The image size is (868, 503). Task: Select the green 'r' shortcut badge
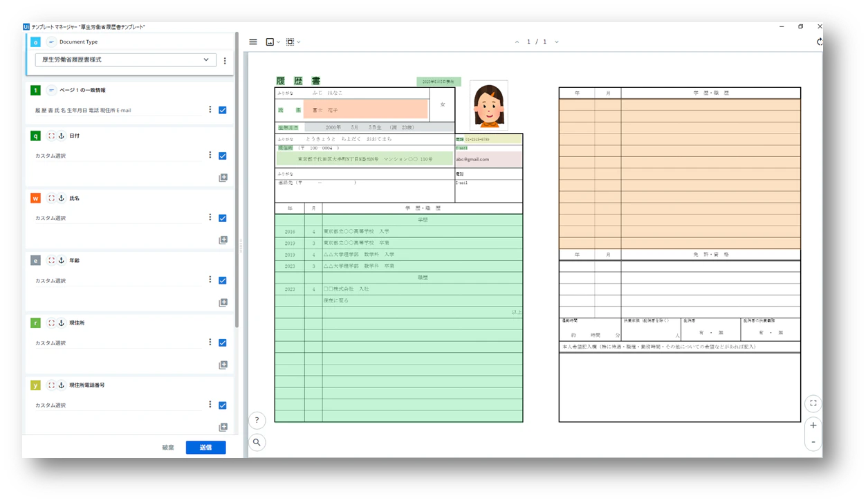coord(36,322)
